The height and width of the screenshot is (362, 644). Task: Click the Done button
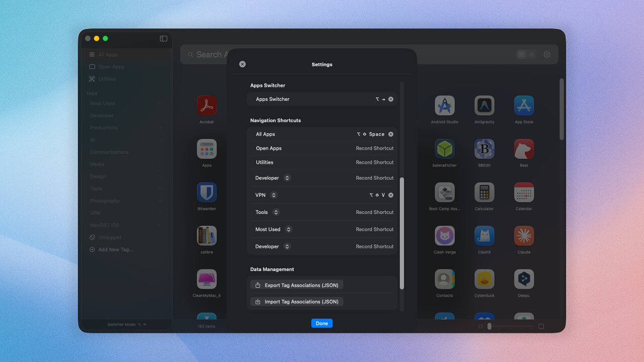pyautogui.click(x=322, y=323)
